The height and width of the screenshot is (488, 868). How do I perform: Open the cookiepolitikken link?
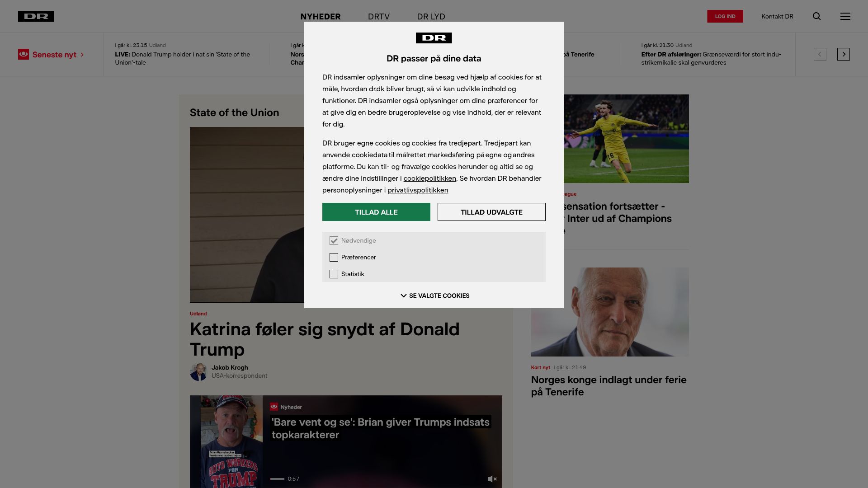coord(429,178)
